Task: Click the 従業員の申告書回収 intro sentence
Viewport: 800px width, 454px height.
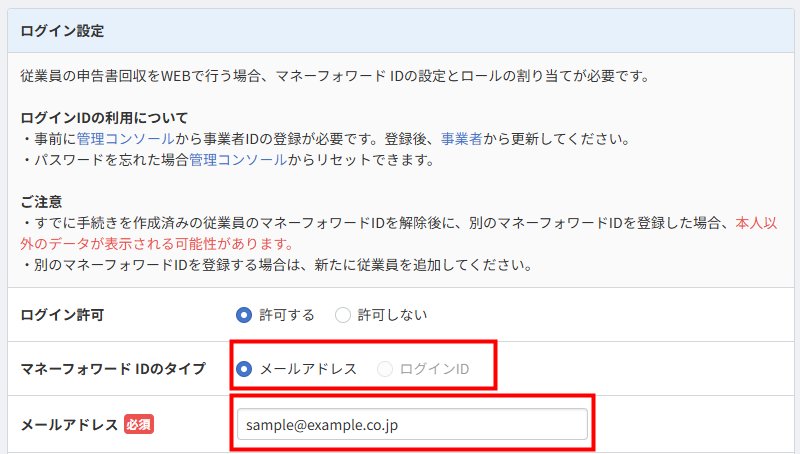Action: point(336,77)
